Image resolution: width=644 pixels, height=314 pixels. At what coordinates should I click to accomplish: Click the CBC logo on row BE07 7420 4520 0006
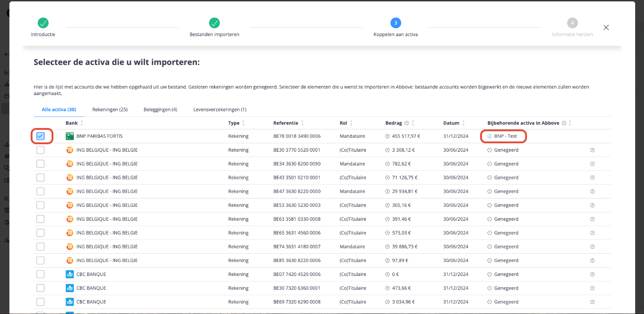(70, 274)
